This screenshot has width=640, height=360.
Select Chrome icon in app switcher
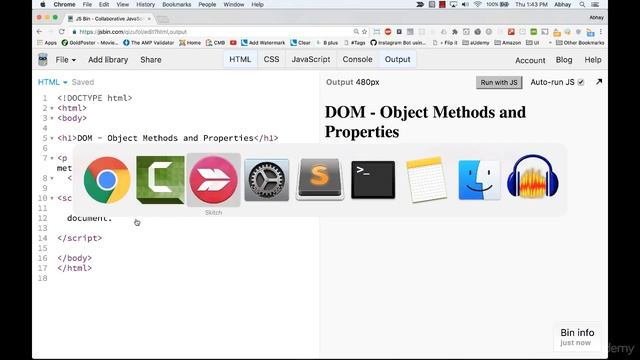pyautogui.click(x=107, y=180)
